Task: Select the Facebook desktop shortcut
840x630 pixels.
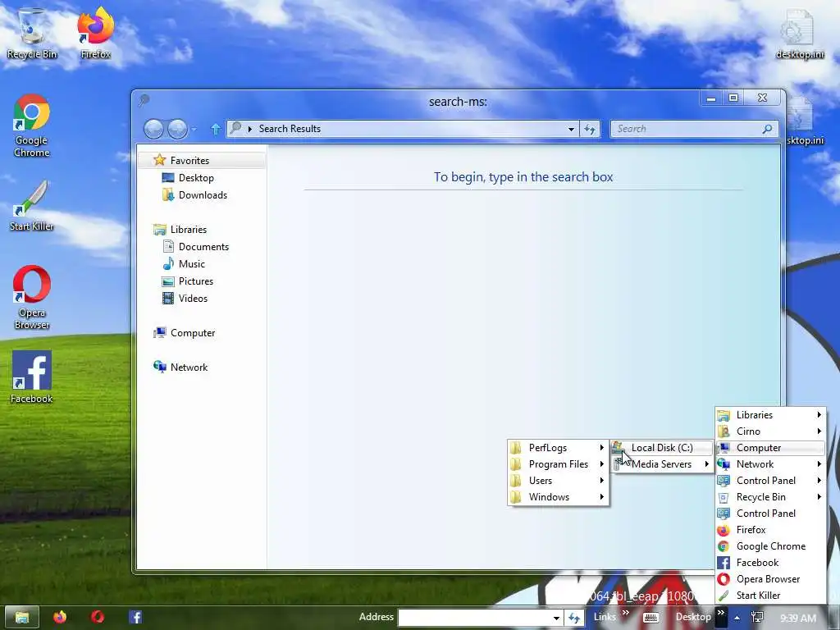Action: pyautogui.click(x=32, y=377)
